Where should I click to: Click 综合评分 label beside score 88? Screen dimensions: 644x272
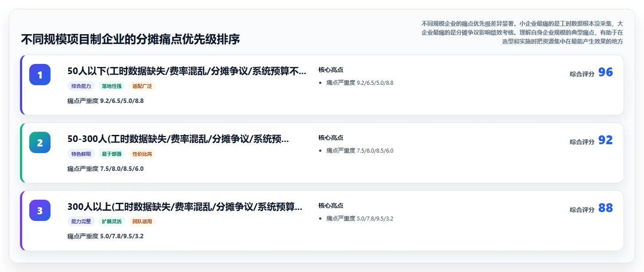pos(582,210)
